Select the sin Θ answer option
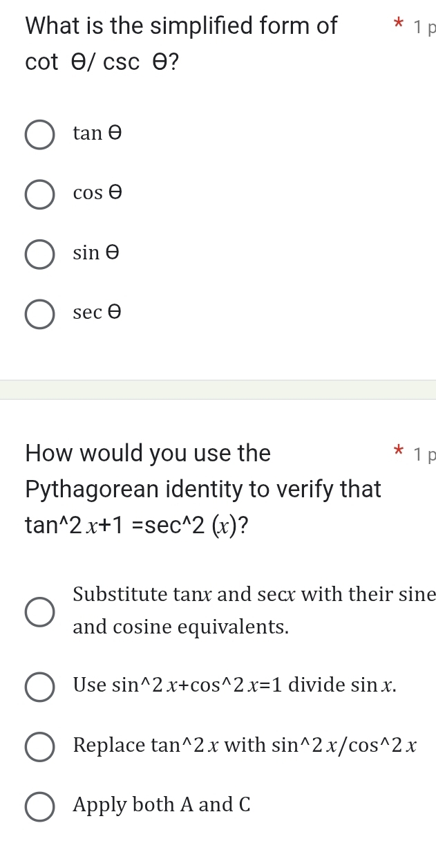The image size is (436, 868). coord(39,254)
